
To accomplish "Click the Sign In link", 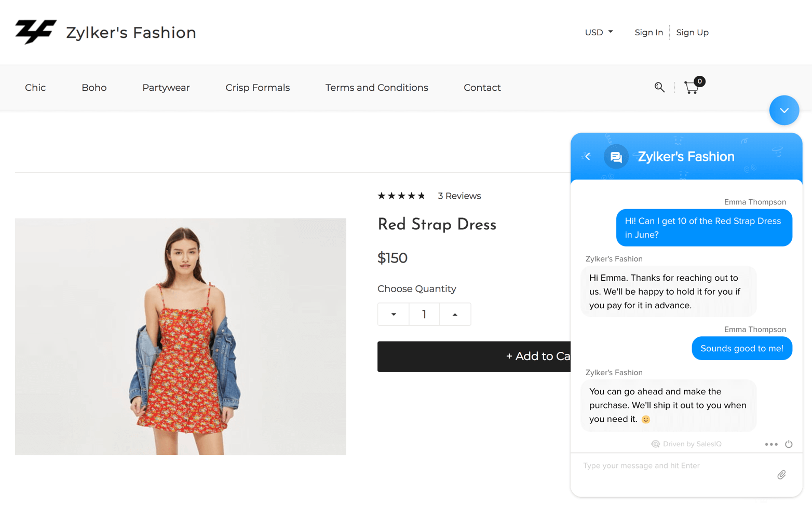I will (x=648, y=32).
